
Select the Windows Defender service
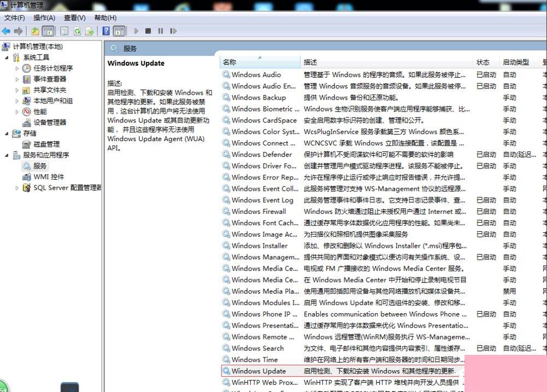384,154
